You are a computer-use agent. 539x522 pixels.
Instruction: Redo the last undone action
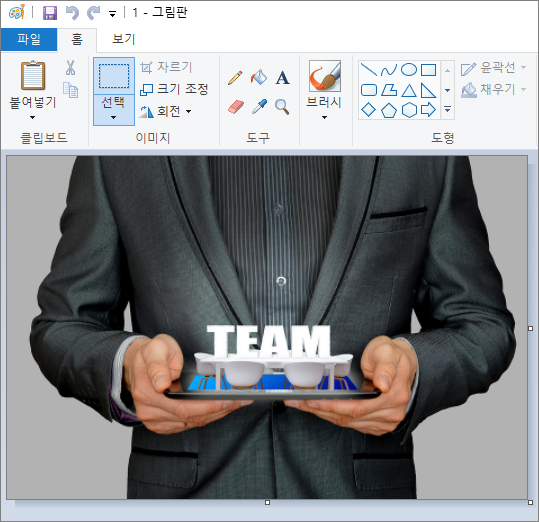(x=93, y=13)
